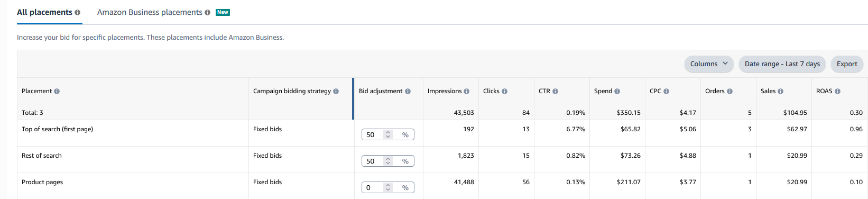Click Sales column info icon

pos(781,92)
